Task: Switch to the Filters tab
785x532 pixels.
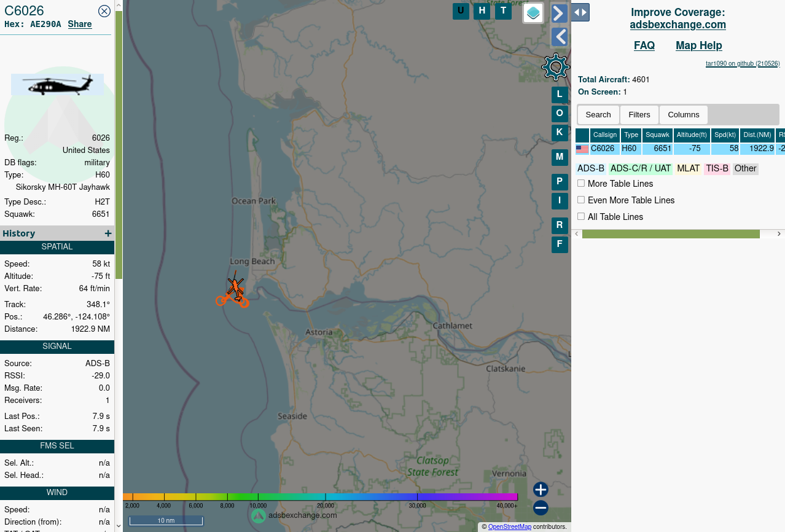Action: click(x=639, y=115)
